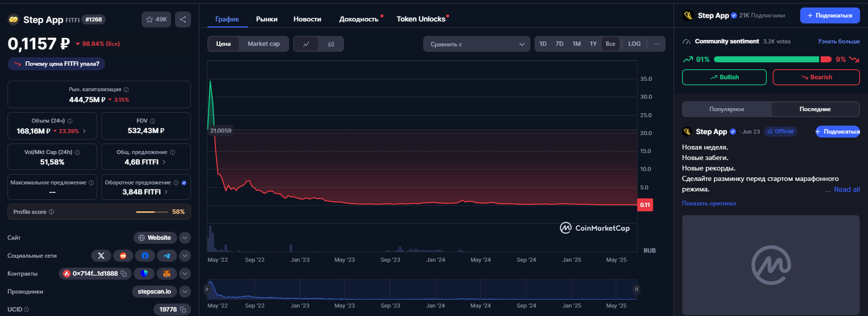The width and height of the screenshot is (868, 316).
Task: Click Показать оригинал under the post
Action: coord(709,203)
